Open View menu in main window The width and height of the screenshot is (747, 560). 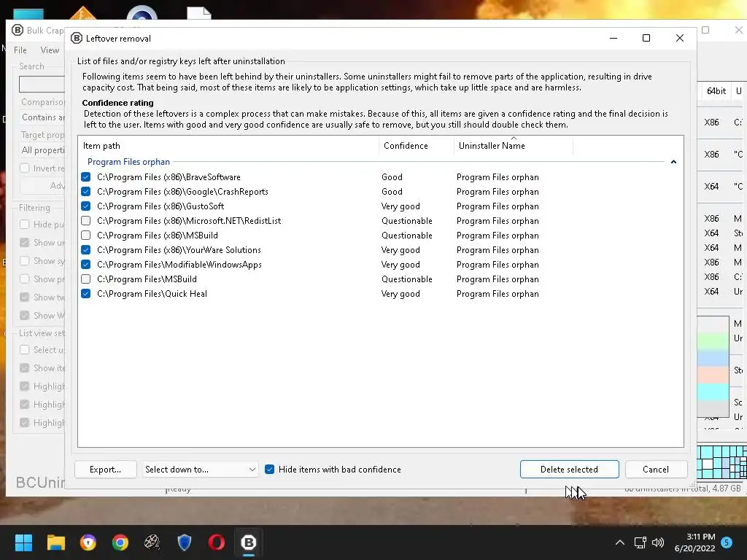50,50
